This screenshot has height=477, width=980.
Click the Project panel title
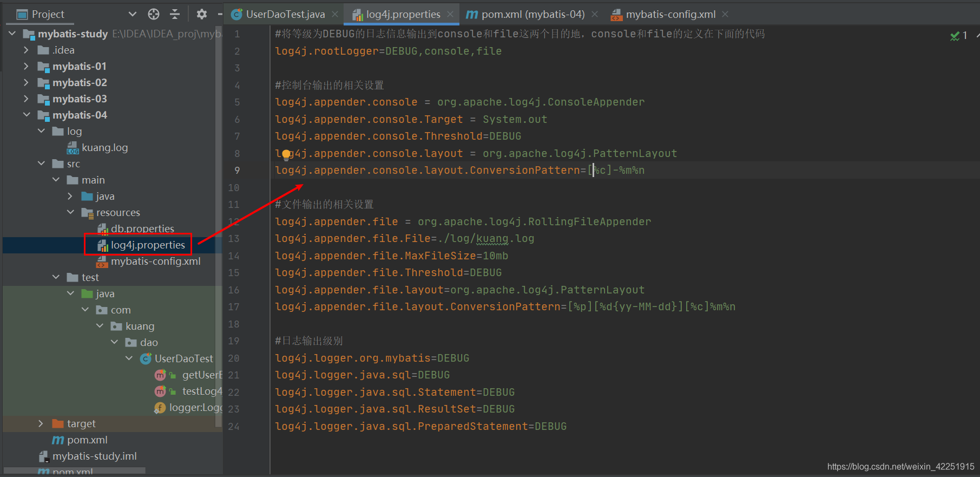tap(48, 14)
